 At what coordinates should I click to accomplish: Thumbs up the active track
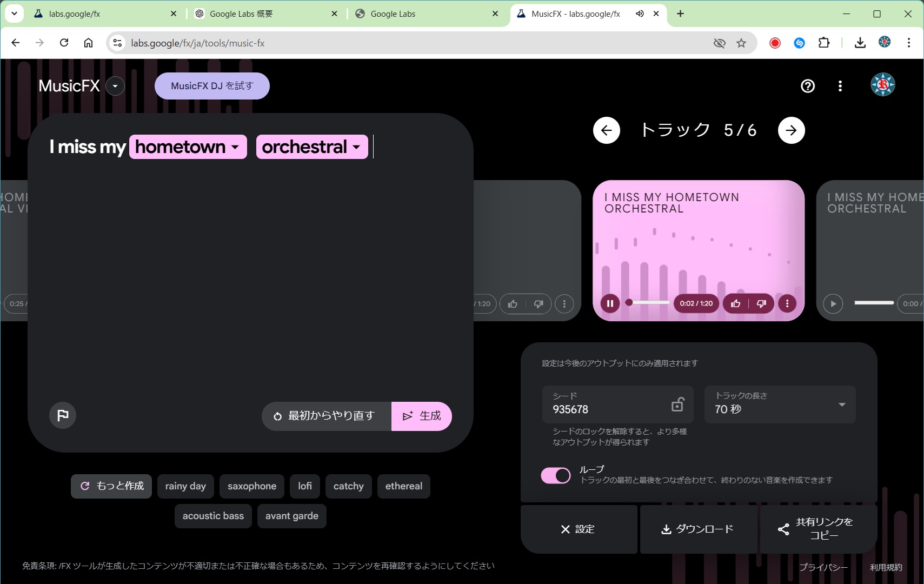coord(736,303)
